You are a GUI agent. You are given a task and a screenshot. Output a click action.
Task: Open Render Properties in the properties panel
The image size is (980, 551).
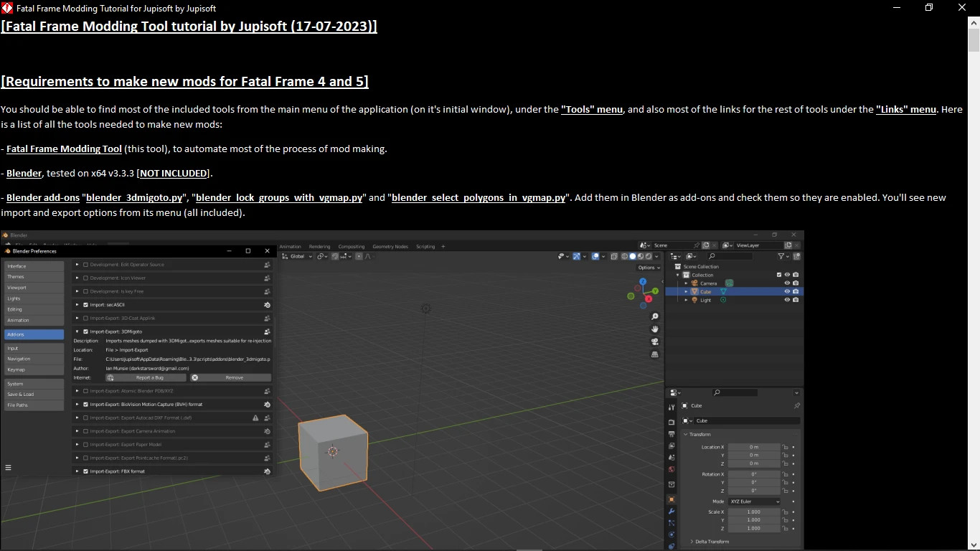(x=673, y=422)
